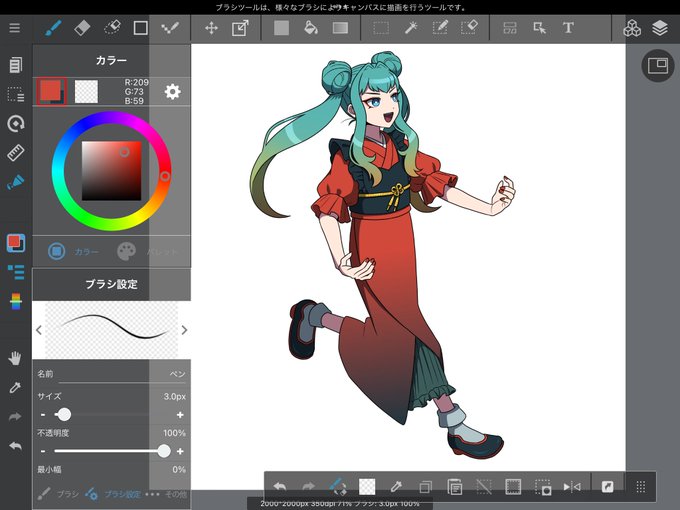Show next brush preview with right chevron

(184, 330)
